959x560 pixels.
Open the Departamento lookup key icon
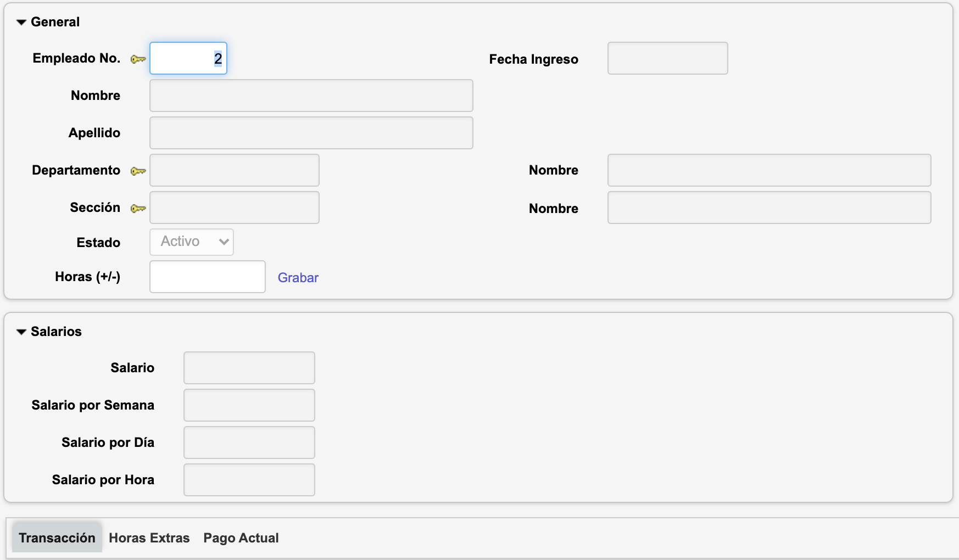pyautogui.click(x=138, y=171)
